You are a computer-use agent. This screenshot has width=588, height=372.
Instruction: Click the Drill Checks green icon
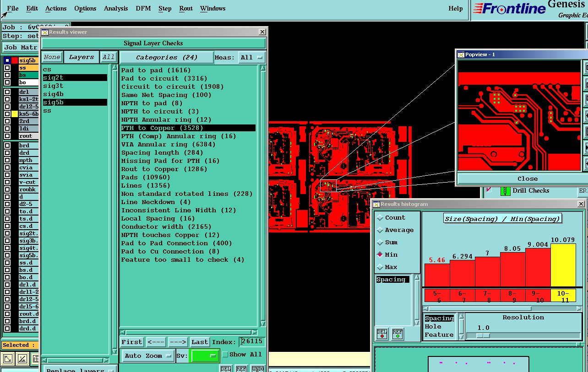coord(505,191)
